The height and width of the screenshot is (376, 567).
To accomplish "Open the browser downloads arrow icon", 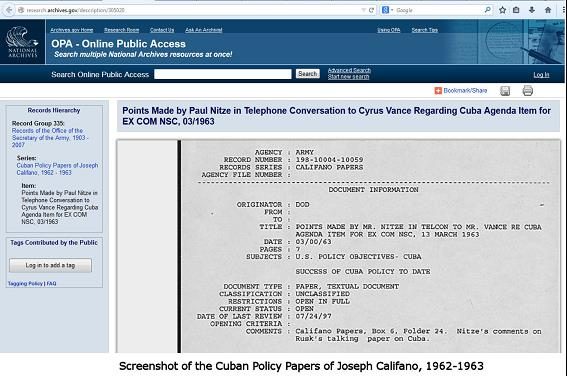I will pyautogui.click(x=532, y=10).
